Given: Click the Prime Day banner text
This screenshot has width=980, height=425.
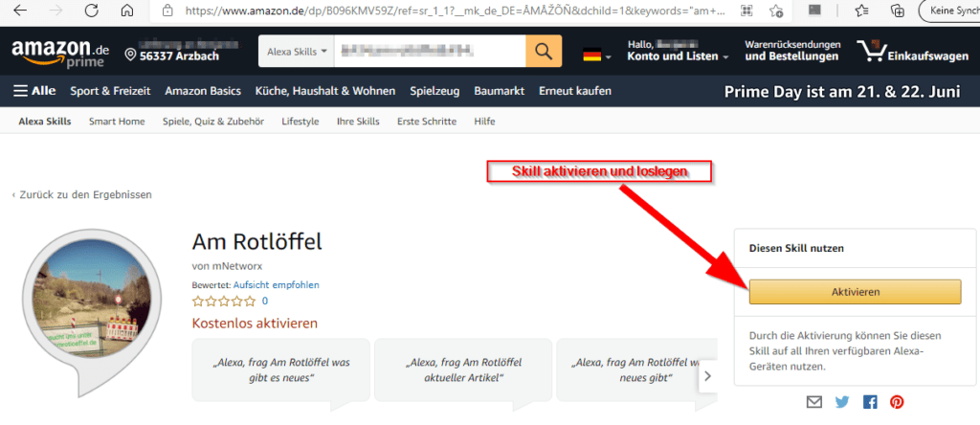Looking at the screenshot, I should pyautogui.click(x=842, y=92).
